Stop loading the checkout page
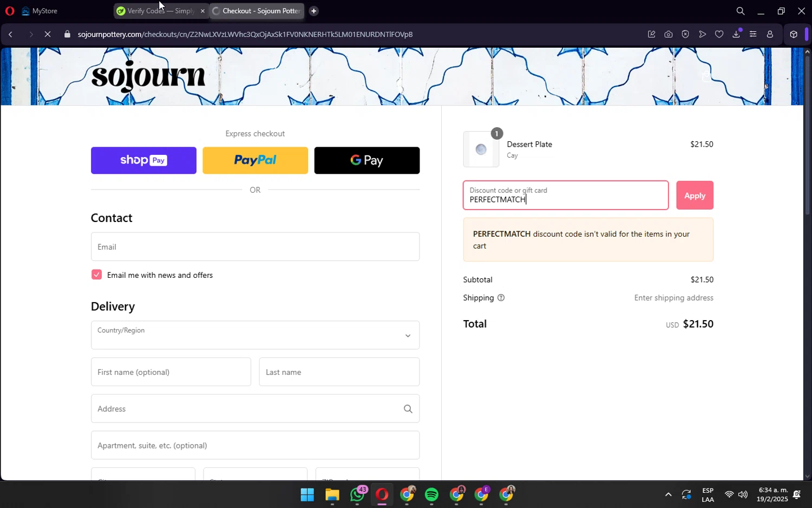 tap(48, 34)
